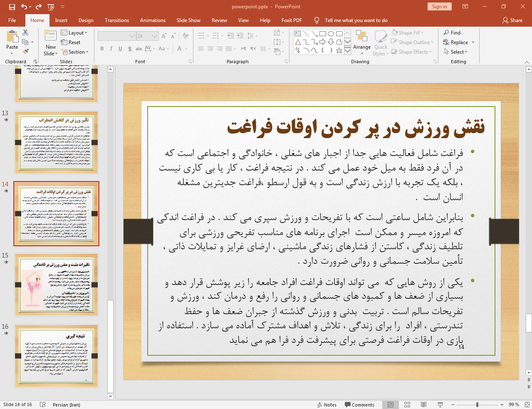Switch to the Transitions ribbon tab

coord(116,20)
